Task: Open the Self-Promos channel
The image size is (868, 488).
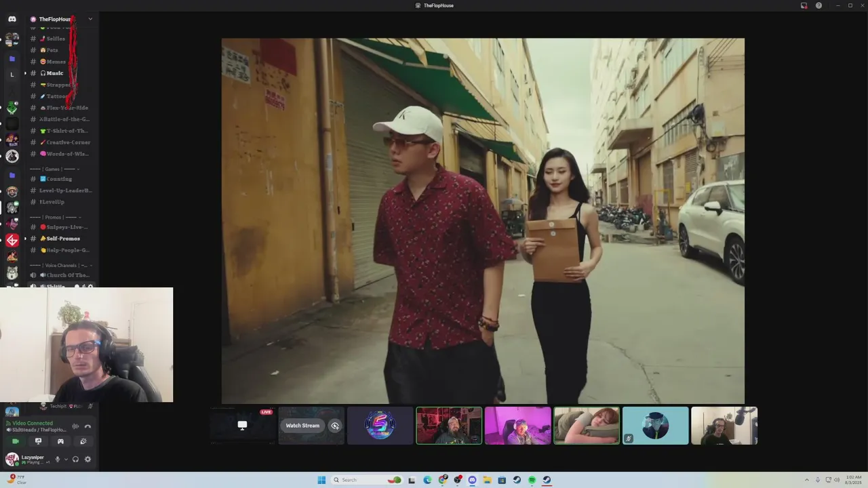Action: [61, 239]
